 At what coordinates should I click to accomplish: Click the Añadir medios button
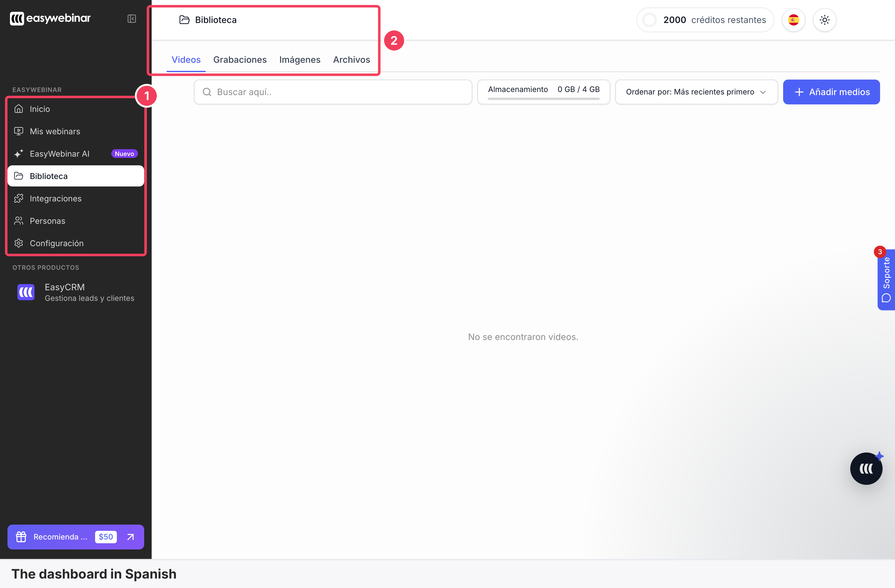pyautogui.click(x=831, y=92)
